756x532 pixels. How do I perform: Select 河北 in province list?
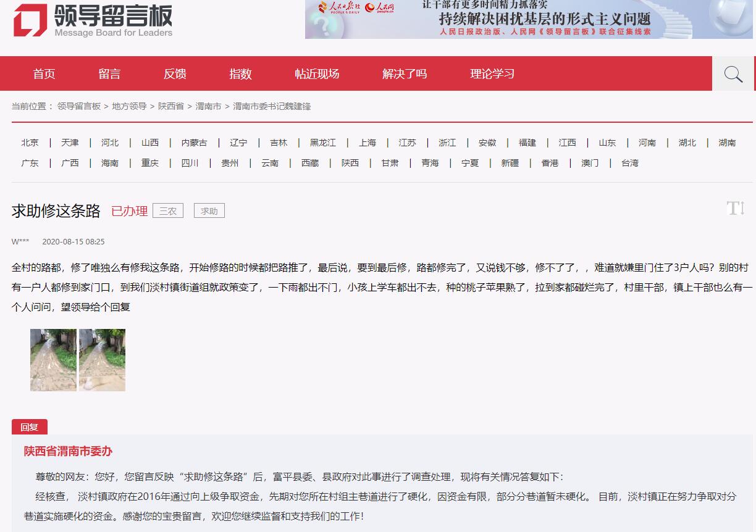[x=110, y=143]
